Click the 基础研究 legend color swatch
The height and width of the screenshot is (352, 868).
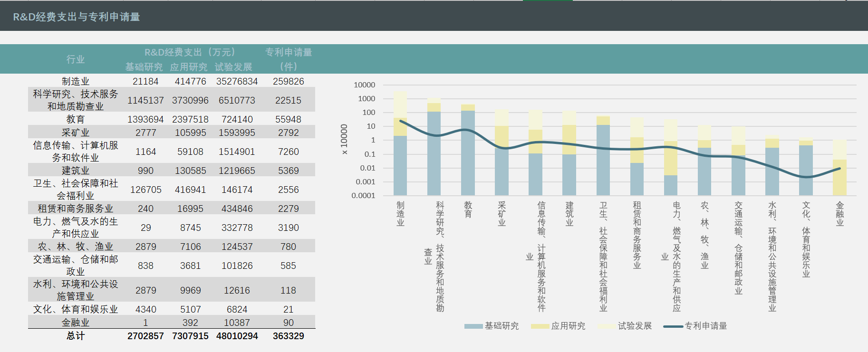473,326
